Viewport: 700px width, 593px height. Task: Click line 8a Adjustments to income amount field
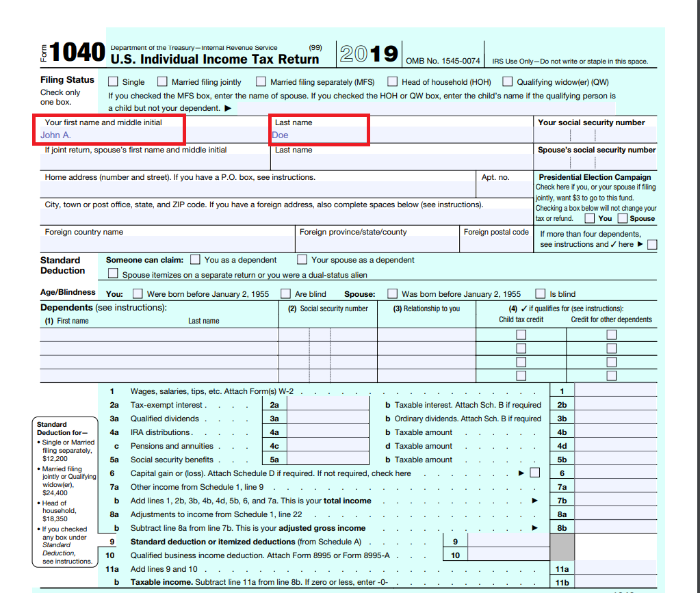[x=616, y=514]
